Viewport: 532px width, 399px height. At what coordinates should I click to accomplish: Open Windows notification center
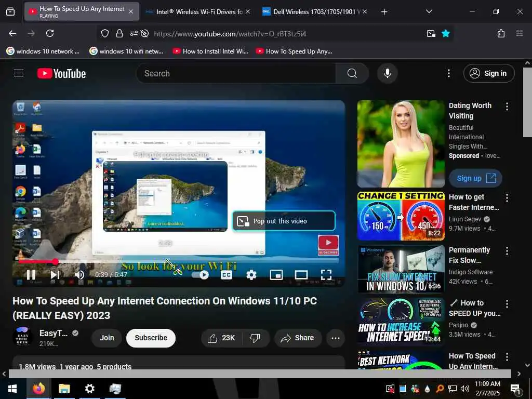[x=515, y=389]
